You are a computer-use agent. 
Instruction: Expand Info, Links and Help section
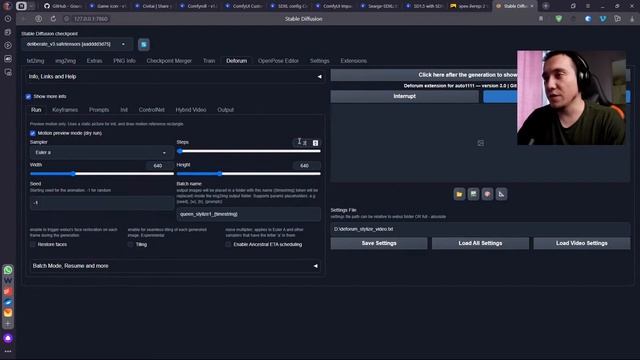coord(175,76)
